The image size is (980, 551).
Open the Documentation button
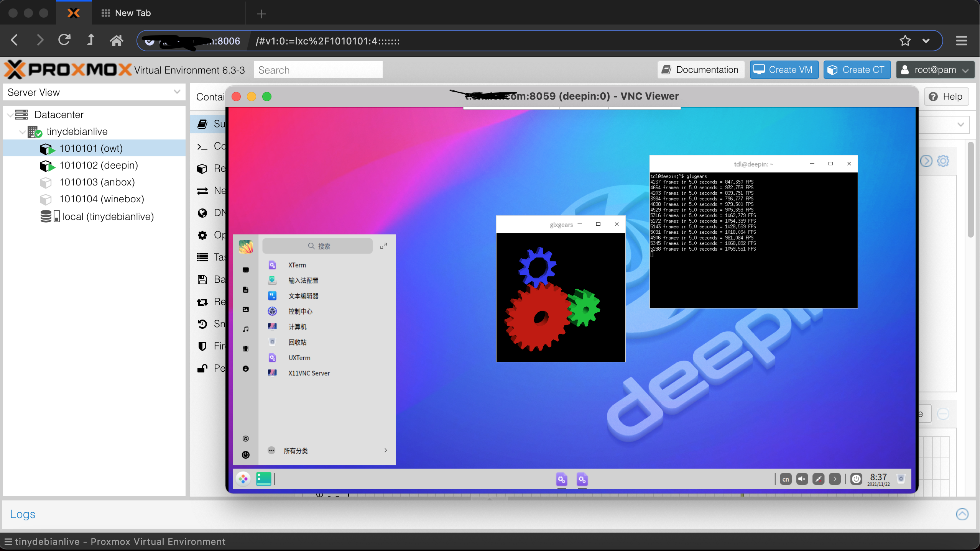click(x=701, y=70)
